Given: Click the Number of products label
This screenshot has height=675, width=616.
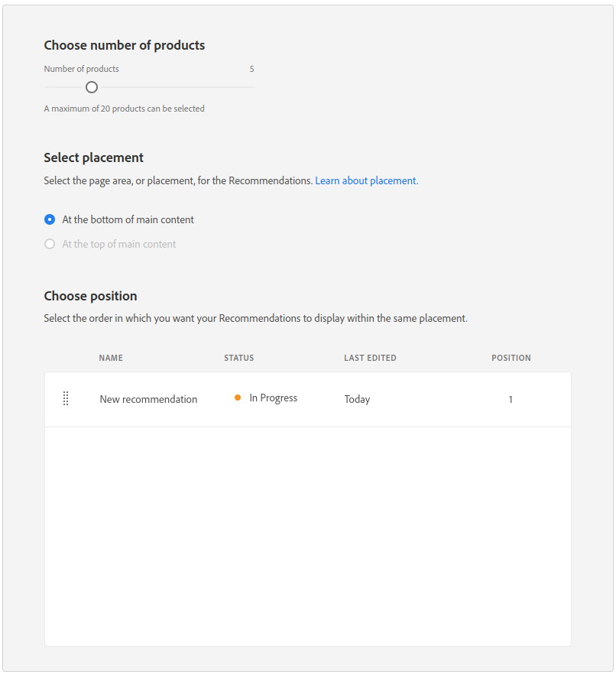Looking at the screenshot, I should click(81, 69).
